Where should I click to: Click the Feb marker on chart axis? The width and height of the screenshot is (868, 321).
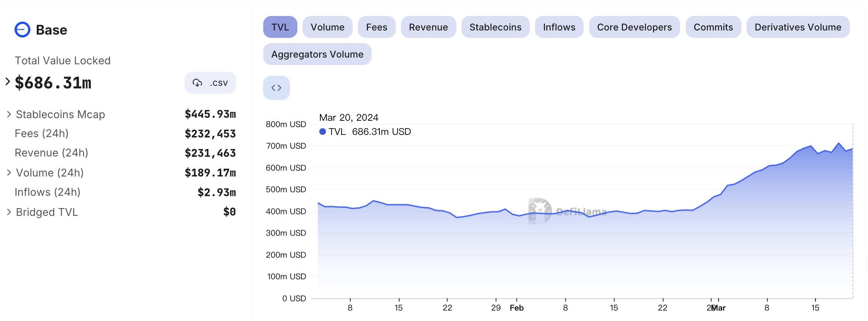click(x=516, y=308)
